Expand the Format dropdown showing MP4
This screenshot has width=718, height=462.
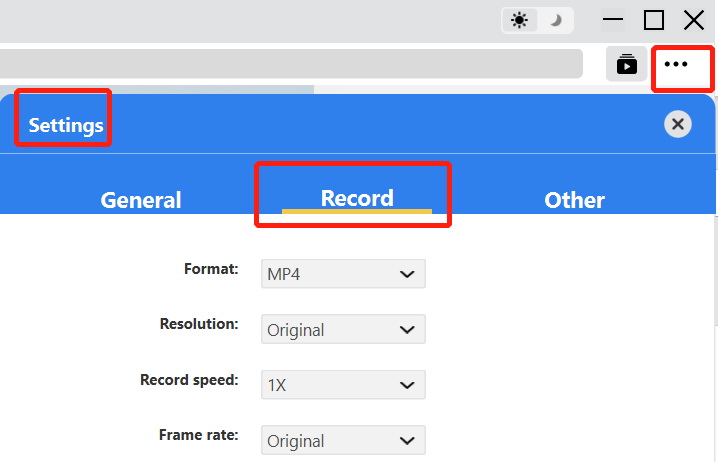(343, 274)
